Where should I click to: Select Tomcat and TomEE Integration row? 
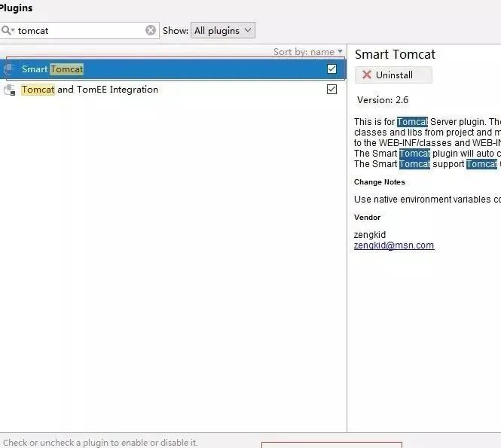click(173, 90)
